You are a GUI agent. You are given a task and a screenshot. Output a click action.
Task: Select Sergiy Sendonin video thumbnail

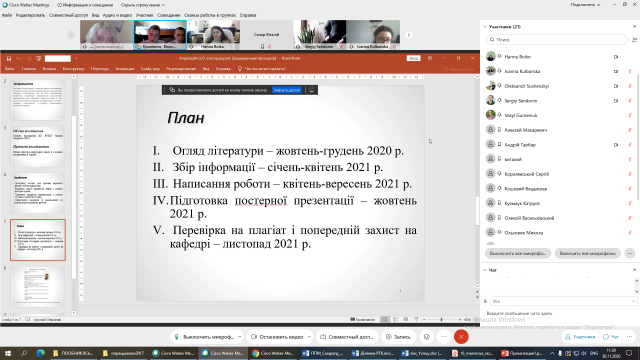pos(320,35)
